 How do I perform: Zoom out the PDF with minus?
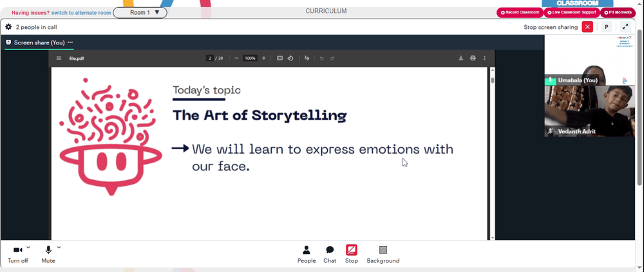click(x=236, y=59)
